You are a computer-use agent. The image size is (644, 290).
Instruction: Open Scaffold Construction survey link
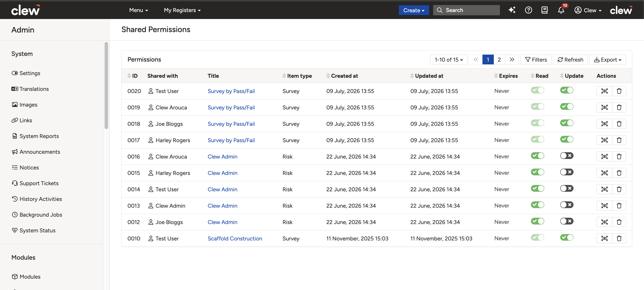(235, 238)
